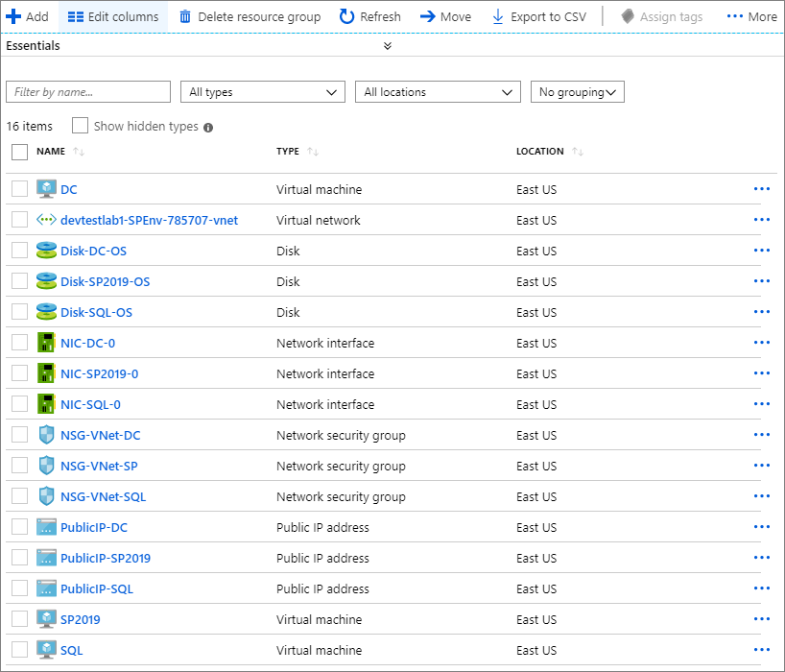
Task: Click Move in the toolbar
Action: coord(445,16)
